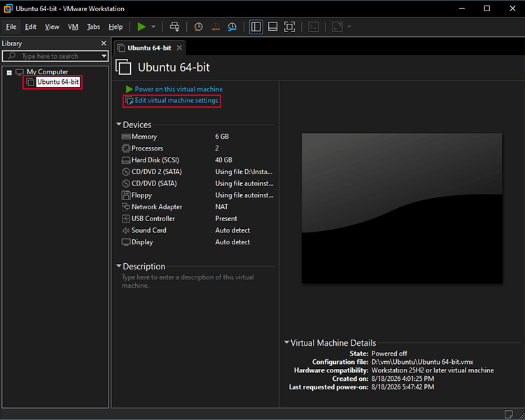Image resolution: width=525 pixels, height=420 pixels.
Task: Open the Help menu
Action: tap(115, 27)
